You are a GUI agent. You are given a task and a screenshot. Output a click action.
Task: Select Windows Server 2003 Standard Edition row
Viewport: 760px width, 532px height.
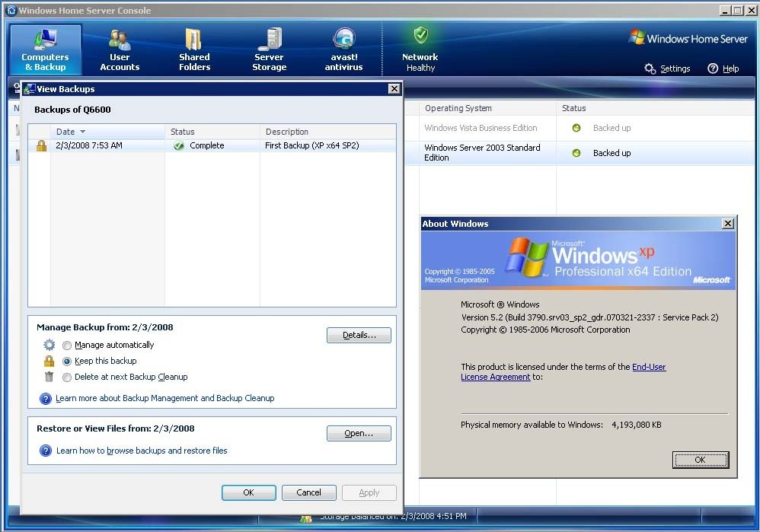tap(580, 153)
